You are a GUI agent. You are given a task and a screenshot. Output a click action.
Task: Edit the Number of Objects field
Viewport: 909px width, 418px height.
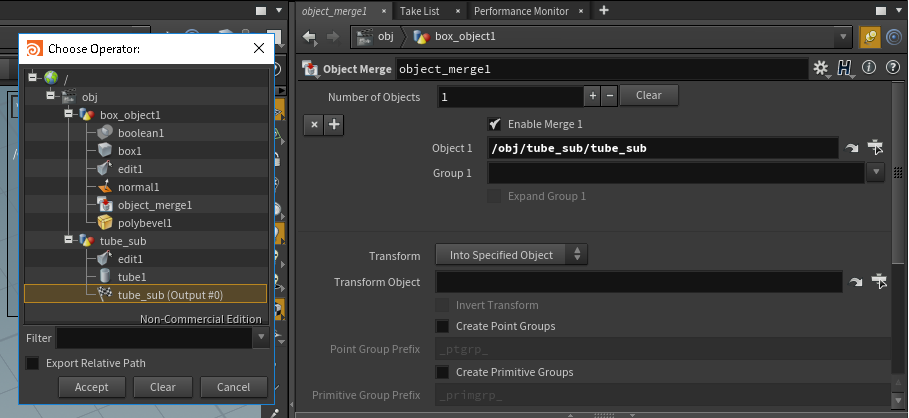coord(510,97)
